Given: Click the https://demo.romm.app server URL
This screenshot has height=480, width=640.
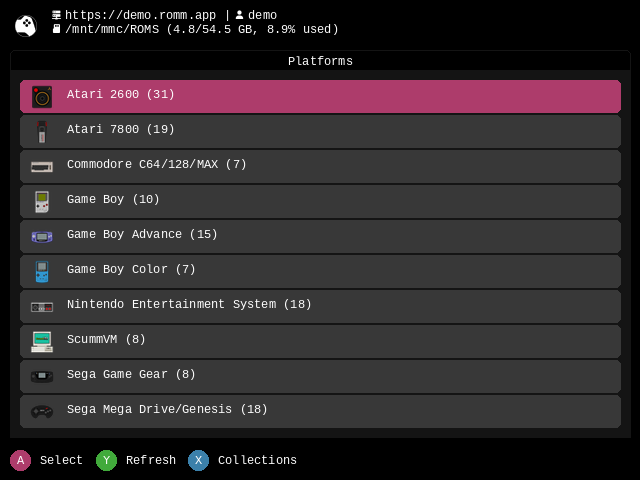Looking at the screenshot, I should coord(140,15).
